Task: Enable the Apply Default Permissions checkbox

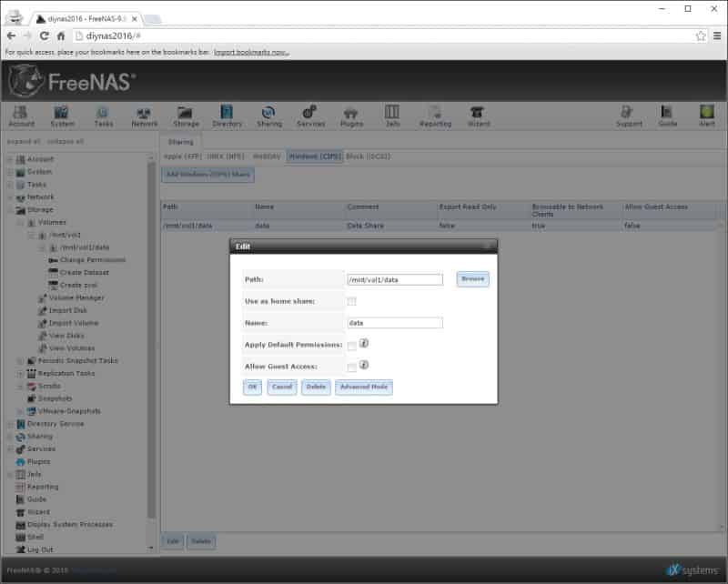Action: point(352,346)
